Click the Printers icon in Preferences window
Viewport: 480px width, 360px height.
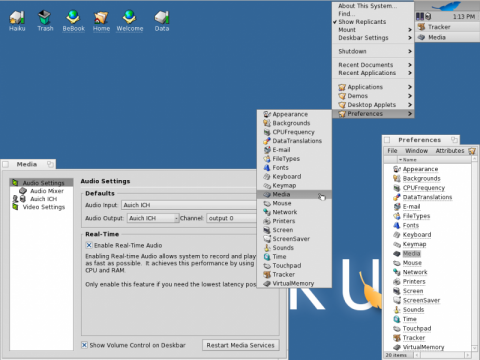point(397,281)
